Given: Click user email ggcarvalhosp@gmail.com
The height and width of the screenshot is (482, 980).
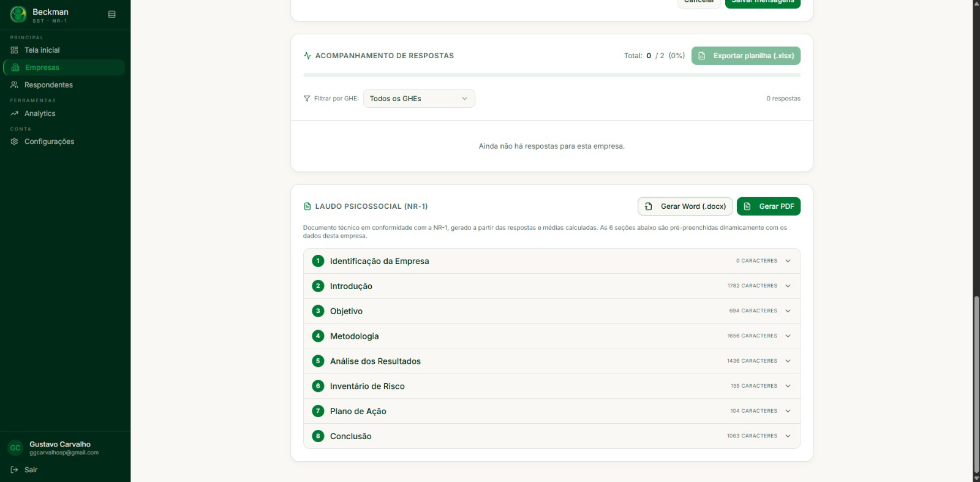Looking at the screenshot, I should (64, 453).
